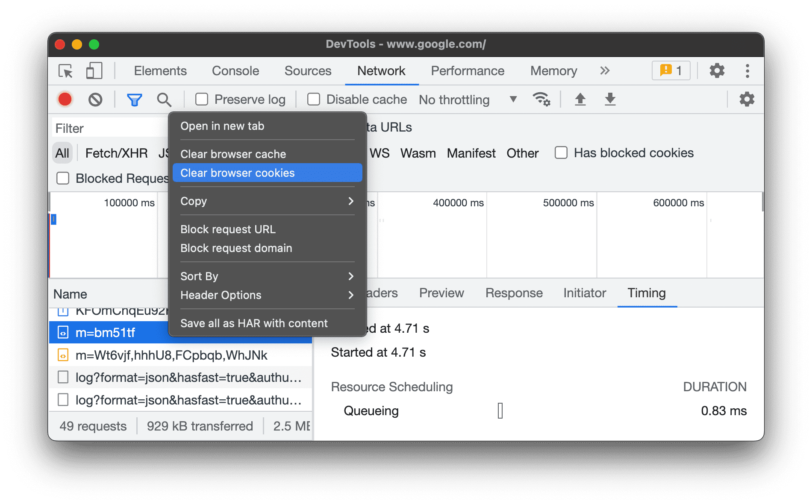Toggle the device emulation toolbar
Viewport: 812px width, 504px height.
[x=94, y=71]
